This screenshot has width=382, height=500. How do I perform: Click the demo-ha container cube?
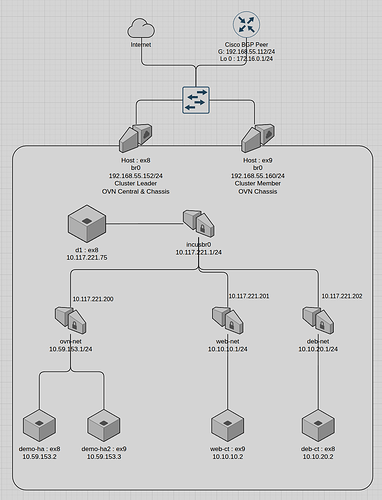pyautogui.click(x=39, y=426)
